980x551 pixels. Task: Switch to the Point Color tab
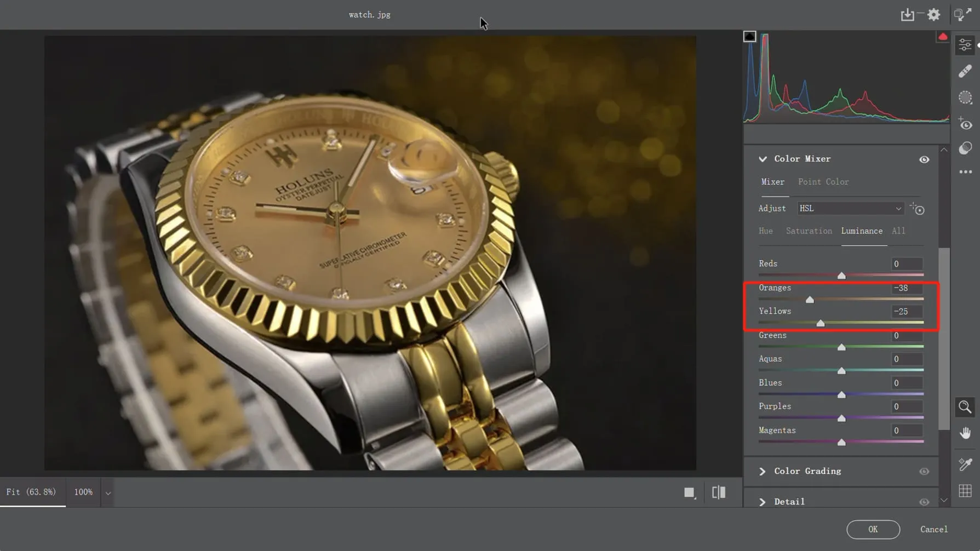pos(823,182)
